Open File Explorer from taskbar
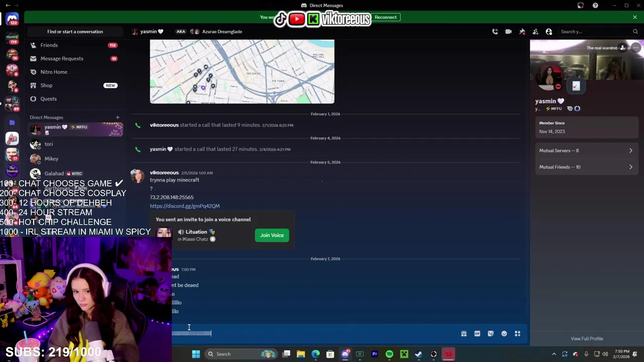Image resolution: width=644 pixels, height=362 pixels. tap(301, 354)
